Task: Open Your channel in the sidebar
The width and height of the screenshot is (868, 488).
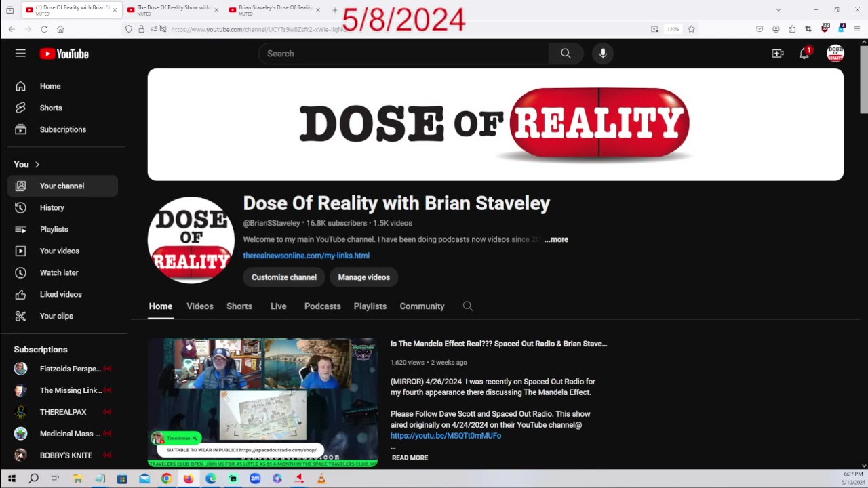Action: tap(62, 186)
